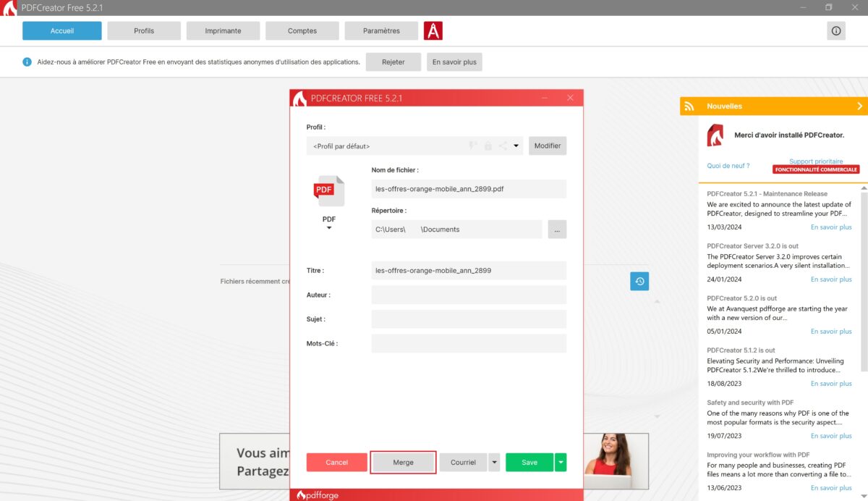Click the empty Mots-Clé input field
Screen dimensions: 868x501
pyautogui.click(x=469, y=344)
